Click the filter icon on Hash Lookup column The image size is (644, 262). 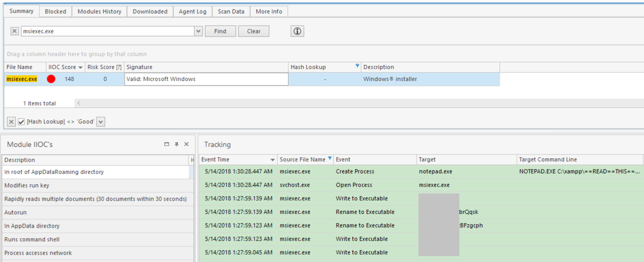point(357,66)
